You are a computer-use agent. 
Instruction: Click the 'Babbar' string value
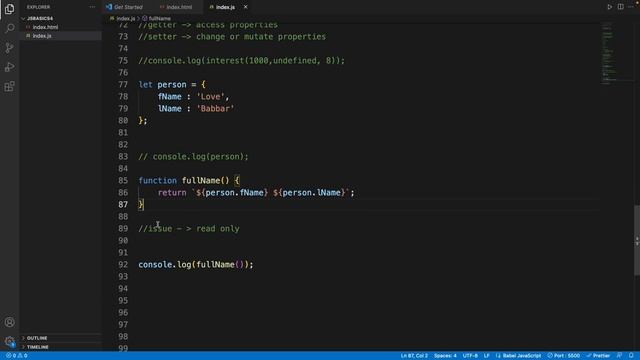click(x=216, y=109)
